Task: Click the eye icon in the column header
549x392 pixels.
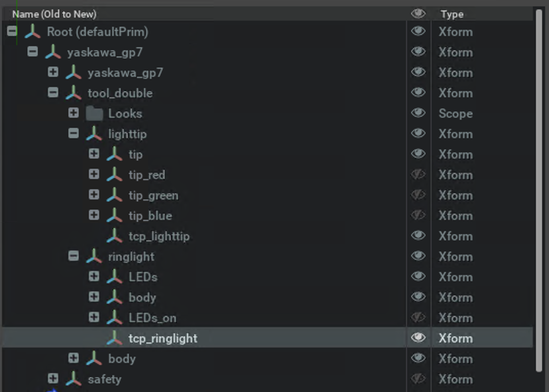Action: [418, 14]
